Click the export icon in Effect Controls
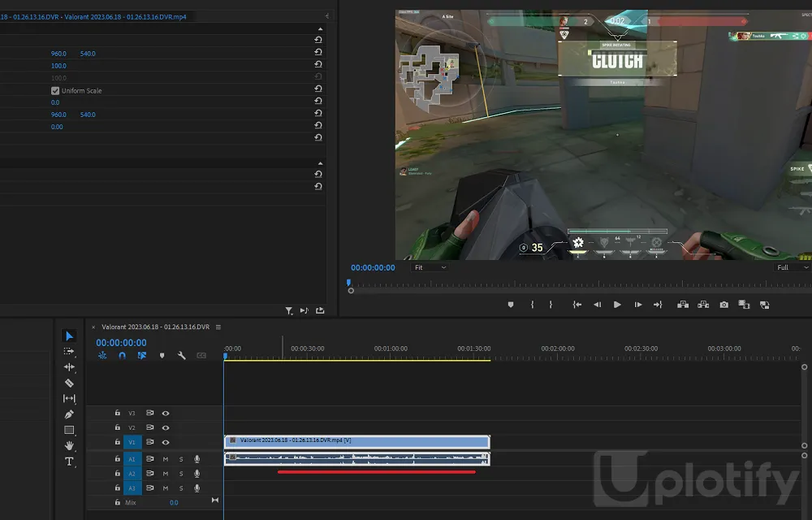The image size is (812, 520). coord(320,310)
